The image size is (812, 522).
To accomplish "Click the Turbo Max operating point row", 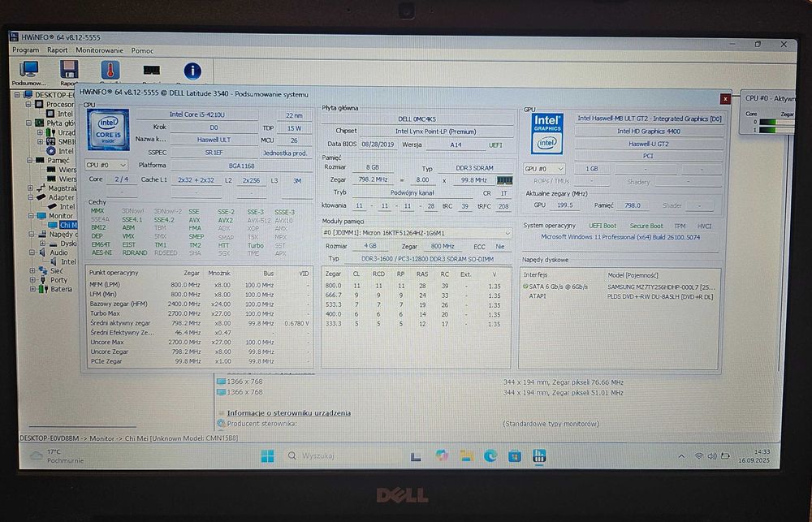I will 200,313.
